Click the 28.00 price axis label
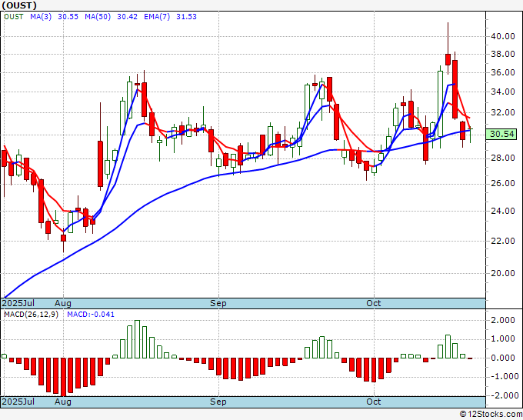Image resolution: width=523 pixels, height=420 pixels. (x=503, y=158)
